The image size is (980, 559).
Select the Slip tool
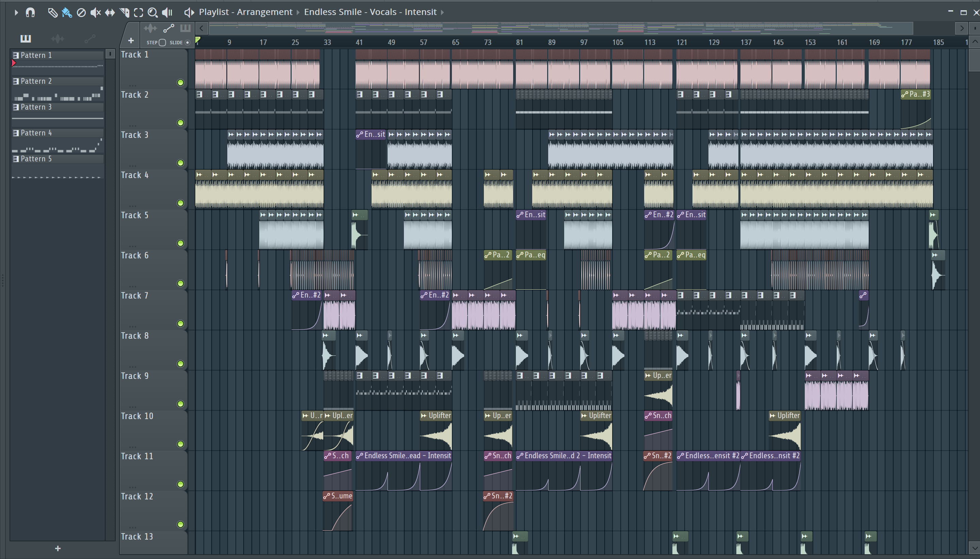(x=110, y=12)
